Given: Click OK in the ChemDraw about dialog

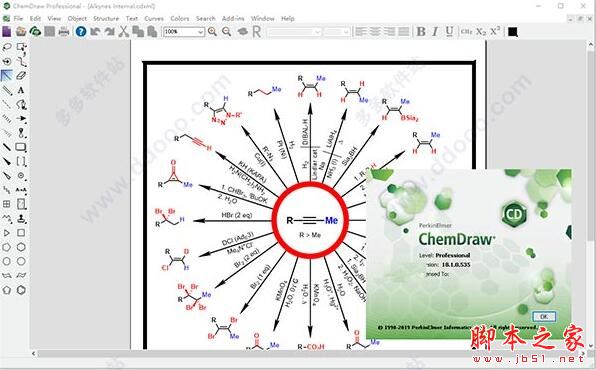Looking at the screenshot, I should pos(544,316).
